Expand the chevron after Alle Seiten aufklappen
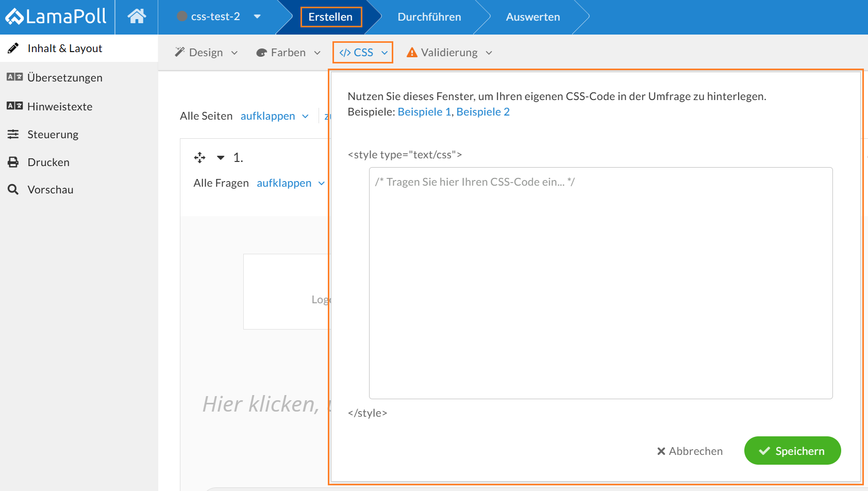Image resolution: width=868 pixels, height=491 pixels. [305, 116]
